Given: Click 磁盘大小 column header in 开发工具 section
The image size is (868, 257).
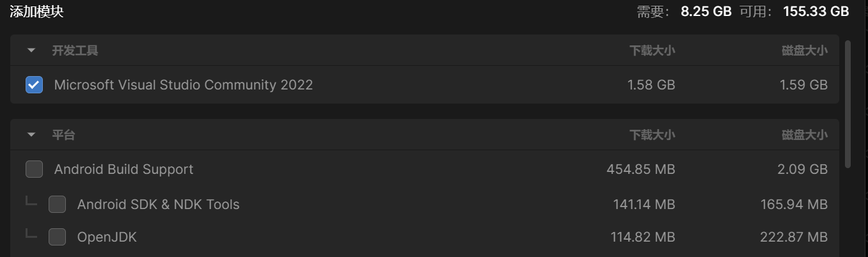Looking at the screenshot, I should [804, 51].
